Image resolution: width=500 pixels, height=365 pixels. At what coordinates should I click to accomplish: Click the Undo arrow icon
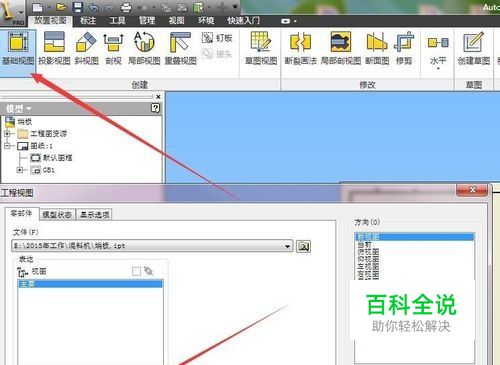pos(94,7)
